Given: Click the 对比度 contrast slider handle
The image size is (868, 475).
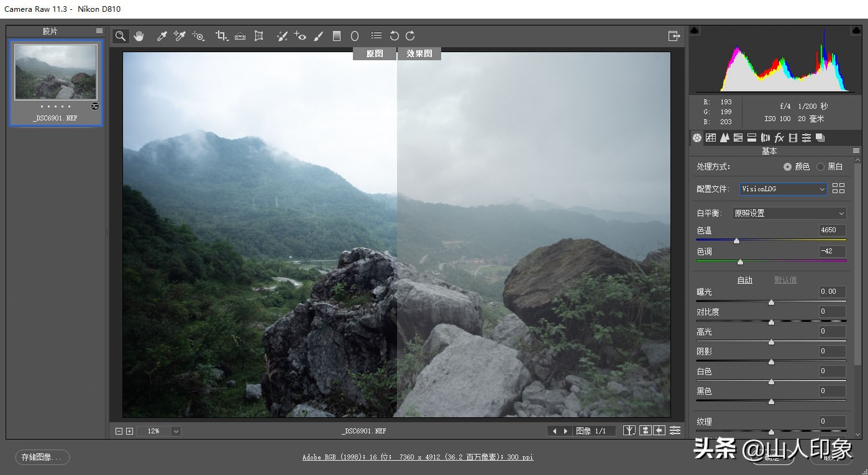Looking at the screenshot, I should 771,322.
